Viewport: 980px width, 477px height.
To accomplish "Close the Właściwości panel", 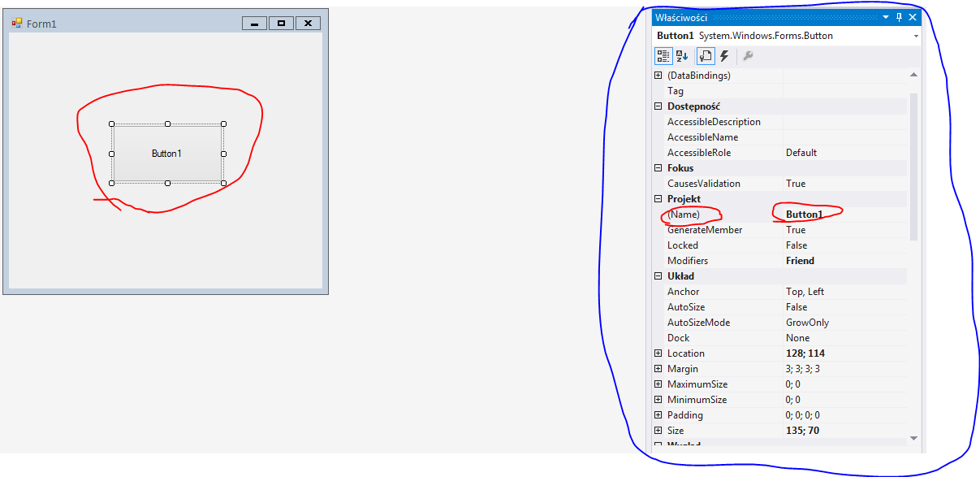I will point(913,17).
